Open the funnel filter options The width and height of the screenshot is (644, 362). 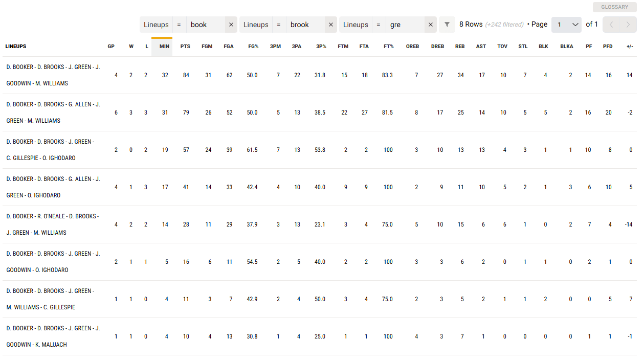(447, 25)
